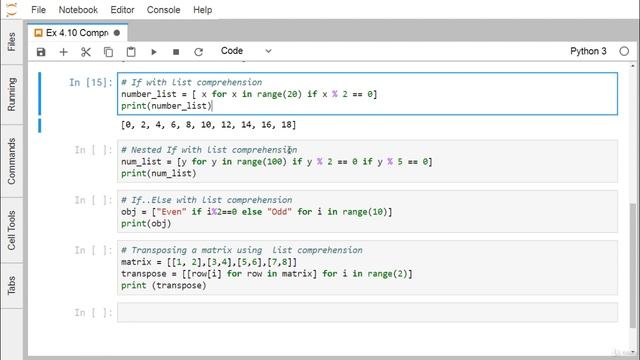Open the Editor menu
Image resolution: width=640 pixels, height=360 pixels.
122,10
